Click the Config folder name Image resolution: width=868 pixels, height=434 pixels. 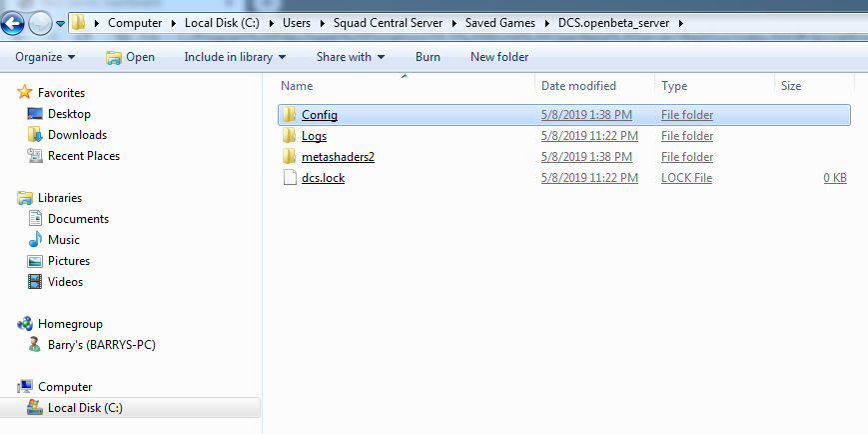tap(320, 115)
